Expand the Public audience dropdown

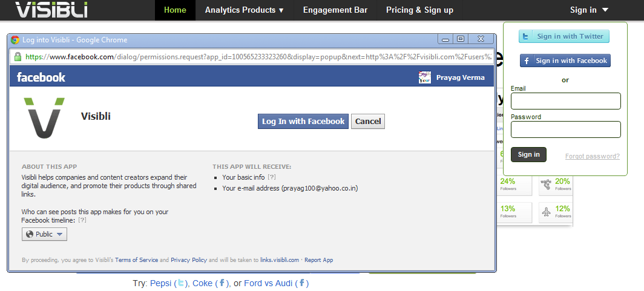click(x=44, y=234)
